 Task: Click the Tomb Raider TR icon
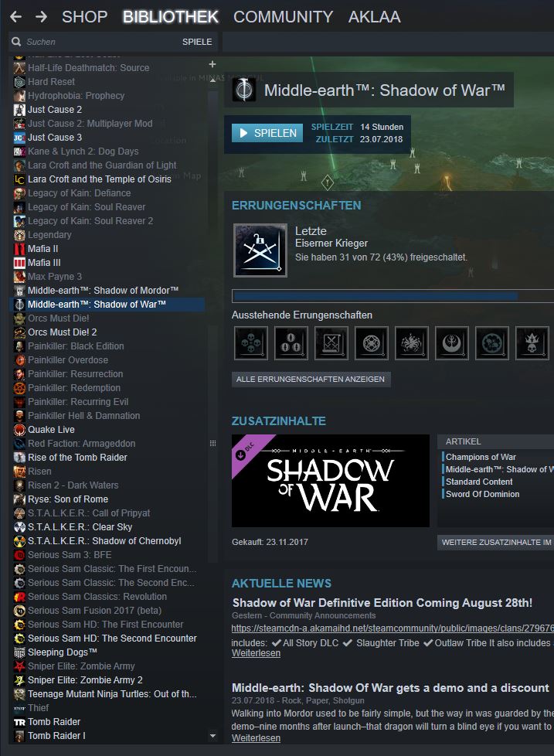click(x=19, y=722)
